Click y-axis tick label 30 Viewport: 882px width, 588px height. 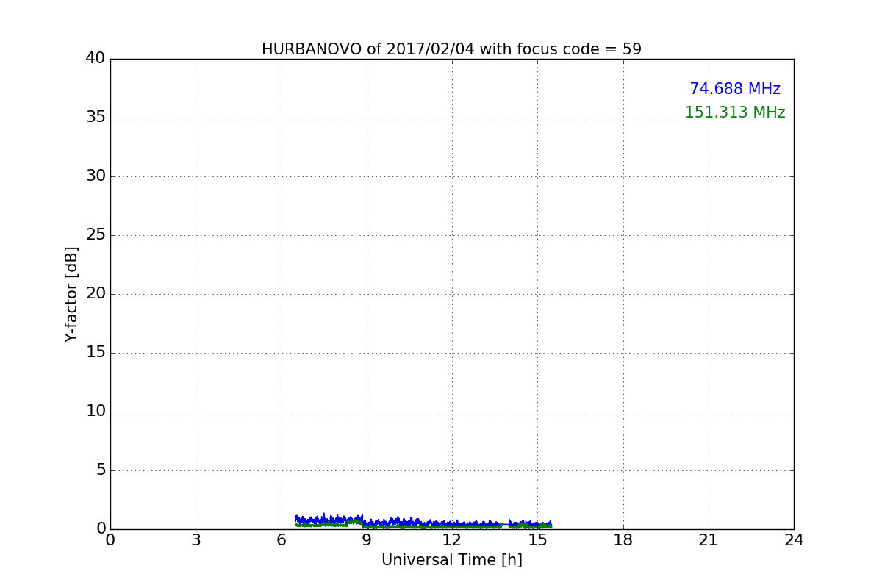coord(96,176)
